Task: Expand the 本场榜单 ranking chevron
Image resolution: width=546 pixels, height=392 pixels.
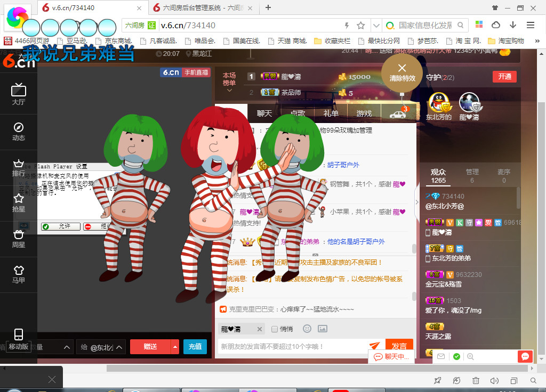Action: click(229, 91)
